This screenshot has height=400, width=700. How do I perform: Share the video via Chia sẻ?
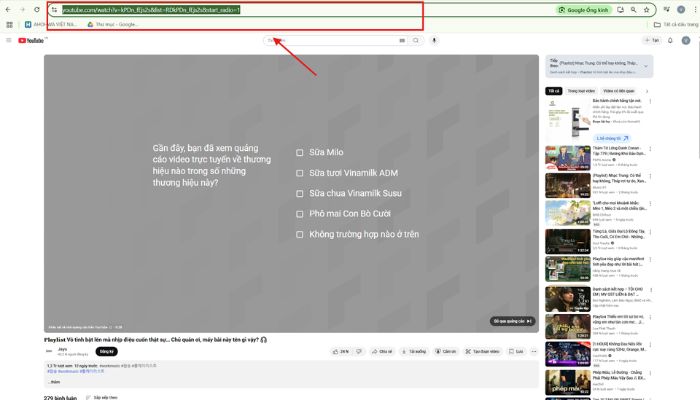382,352
